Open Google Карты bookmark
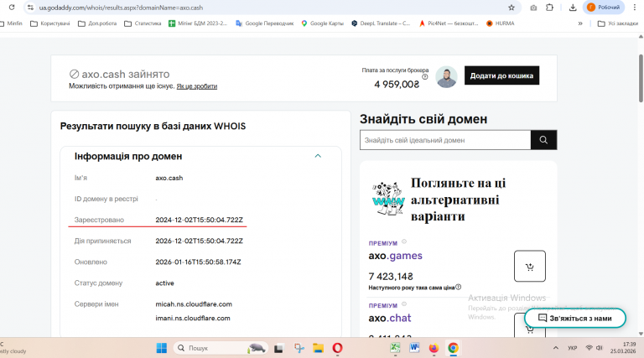 322,23
